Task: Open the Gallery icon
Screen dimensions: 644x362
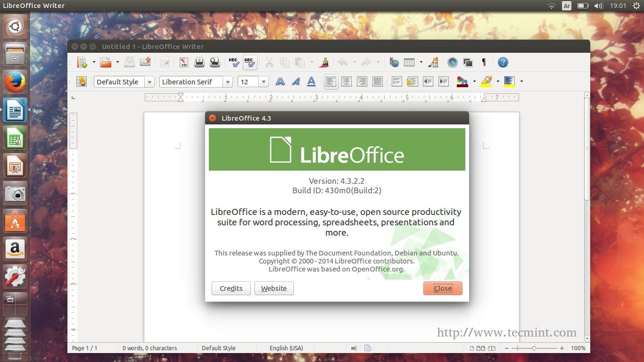Action: click(x=468, y=62)
